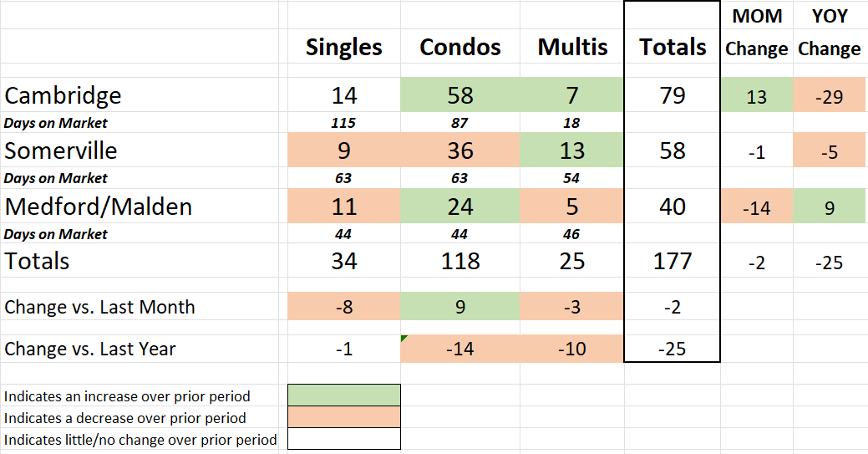Viewport: 868px width, 454px height.
Task: Select the Change vs. Last Month label
Action: (99, 307)
